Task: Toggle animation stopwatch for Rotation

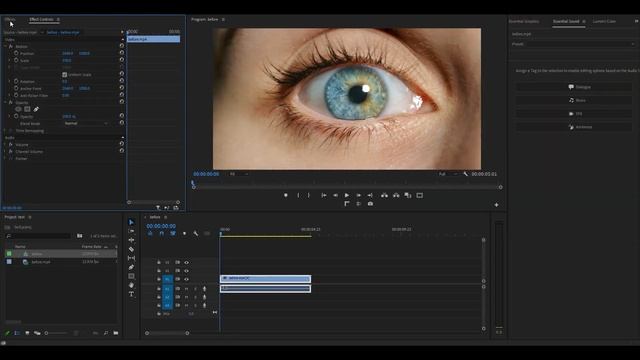Action: (x=16, y=81)
